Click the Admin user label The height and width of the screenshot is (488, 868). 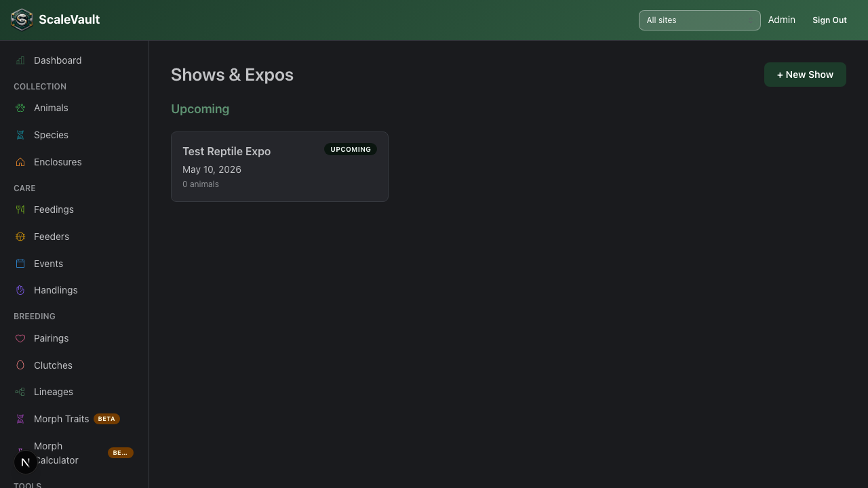point(781,20)
